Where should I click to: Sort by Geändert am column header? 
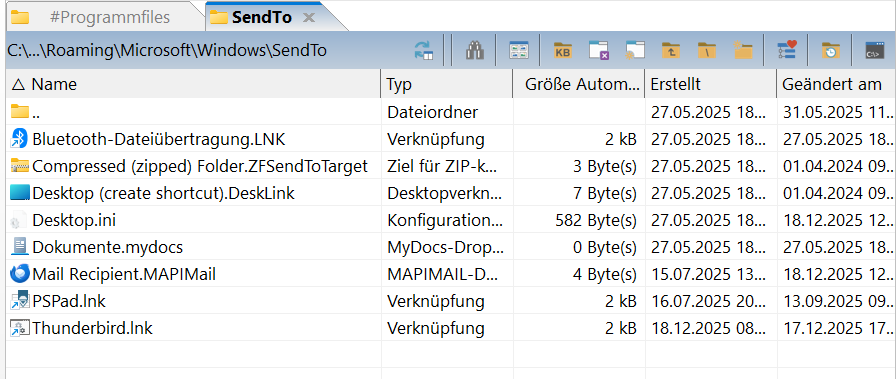click(836, 85)
